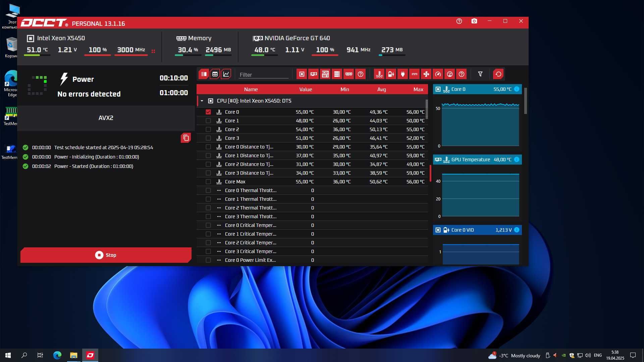The width and height of the screenshot is (644, 362).
Task: Toggle the CPU sensor filter icon
Action: click(x=302, y=74)
